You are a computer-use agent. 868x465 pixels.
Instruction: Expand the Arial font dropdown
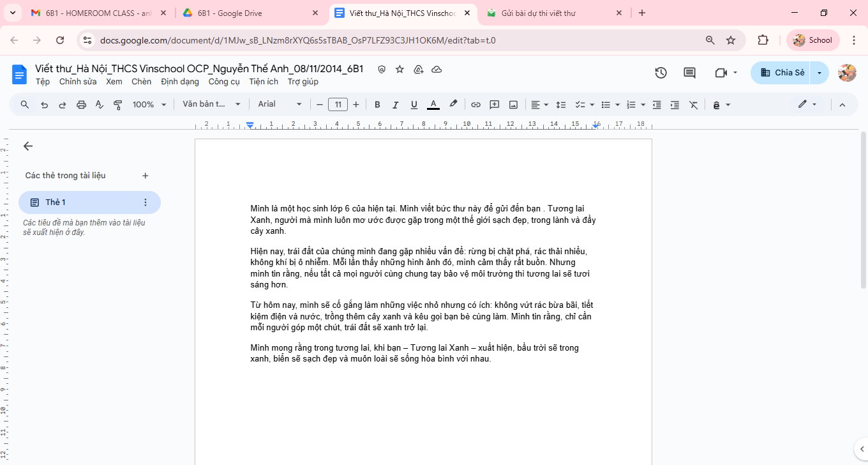[280, 104]
